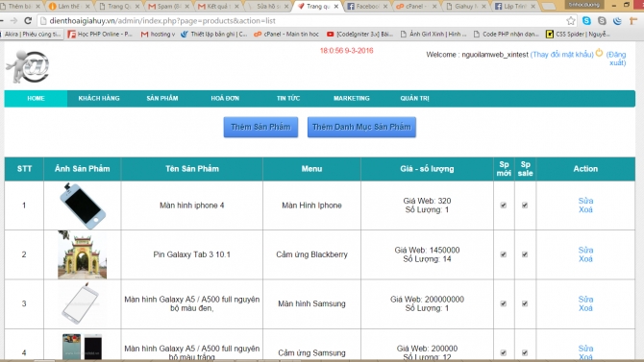Click Sửa for Pin Galaxy Tab 3 10.1

(585, 250)
